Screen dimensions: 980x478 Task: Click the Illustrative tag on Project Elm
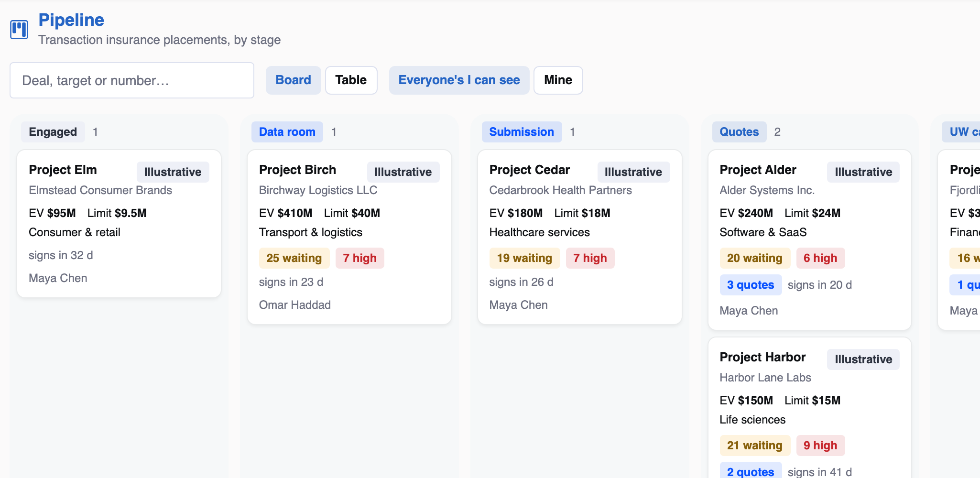click(173, 172)
